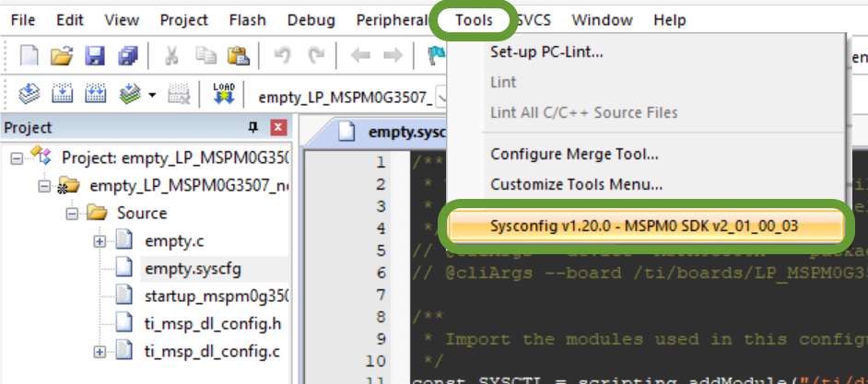868x384 pixels.
Task: Open Batch Build dropdown arrow
Action: pos(152,95)
